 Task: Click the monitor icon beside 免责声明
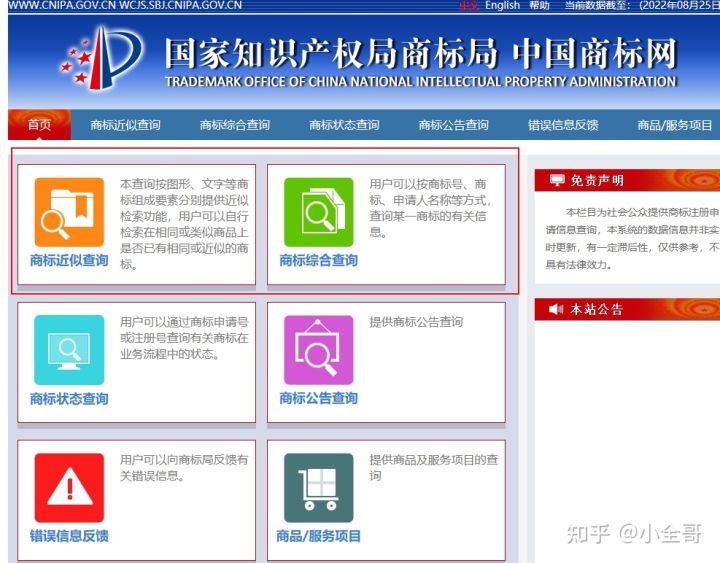tap(556, 180)
